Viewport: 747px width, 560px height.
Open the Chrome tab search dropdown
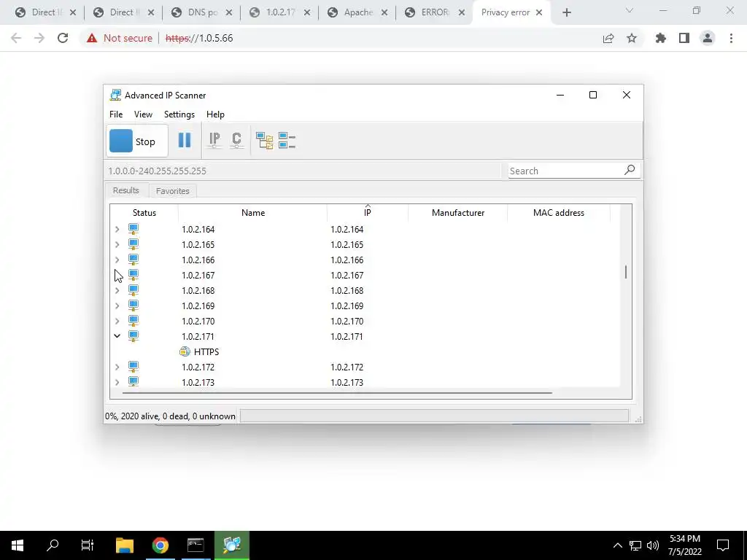[x=630, y=10]
